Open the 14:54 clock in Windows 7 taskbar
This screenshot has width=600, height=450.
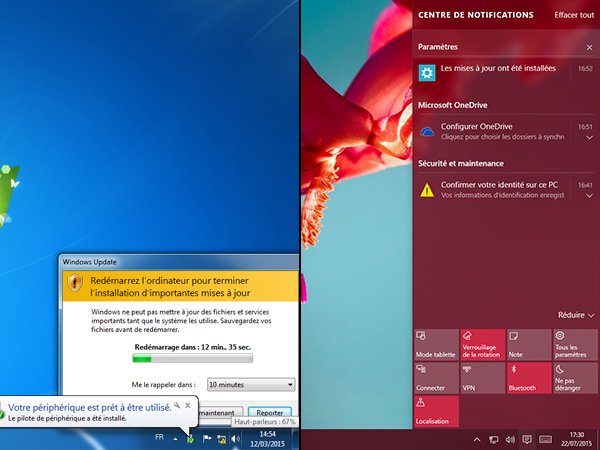coord(267,439)
